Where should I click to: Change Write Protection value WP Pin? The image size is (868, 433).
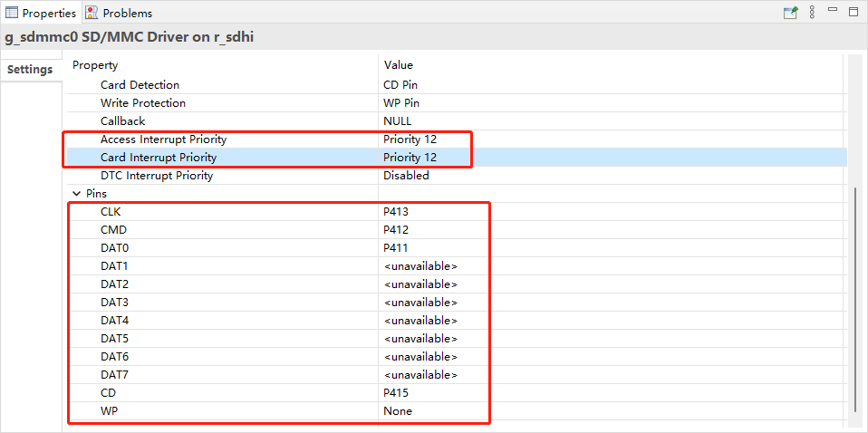click(x=401, y=103)
